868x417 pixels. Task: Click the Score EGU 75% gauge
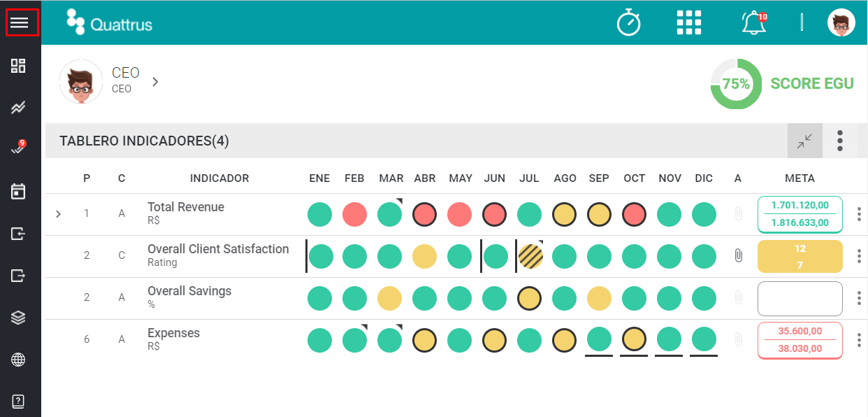736,84
